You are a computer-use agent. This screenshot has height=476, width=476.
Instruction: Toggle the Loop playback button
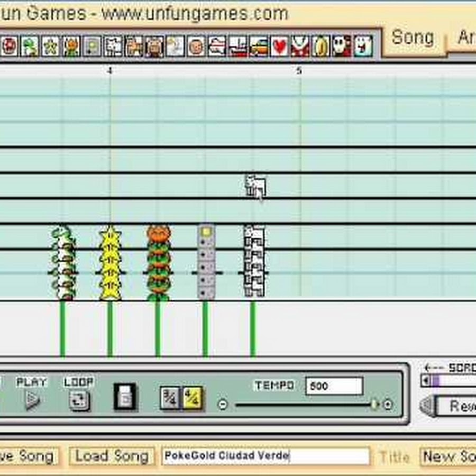click(79, 401)
